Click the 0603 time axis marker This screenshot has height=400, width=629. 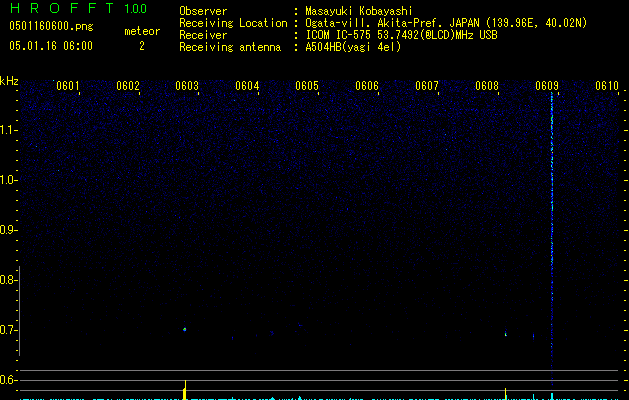pyautogui.click(x=187, y=86)
